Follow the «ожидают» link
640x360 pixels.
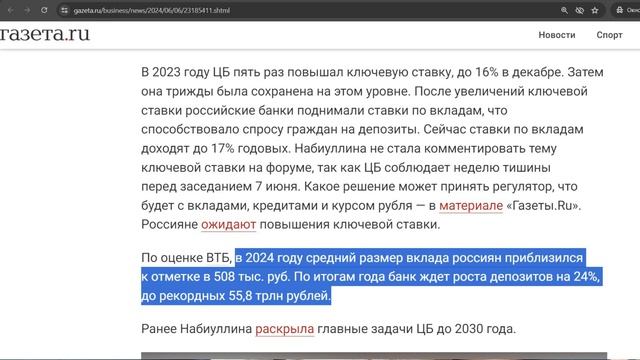tap(228, 224)
